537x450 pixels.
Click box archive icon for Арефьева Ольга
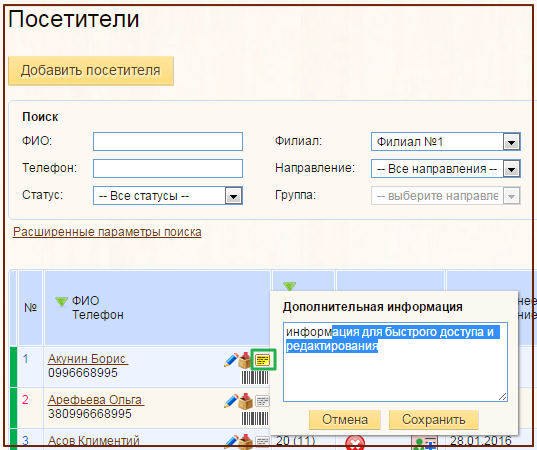click(245, 401)
